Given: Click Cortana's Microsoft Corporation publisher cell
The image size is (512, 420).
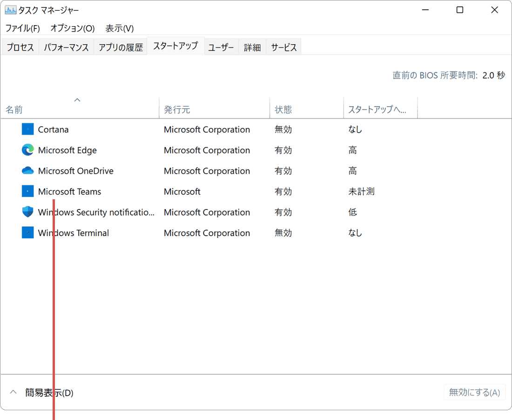Looking at the screenshot, I should (x=207, y=129).
